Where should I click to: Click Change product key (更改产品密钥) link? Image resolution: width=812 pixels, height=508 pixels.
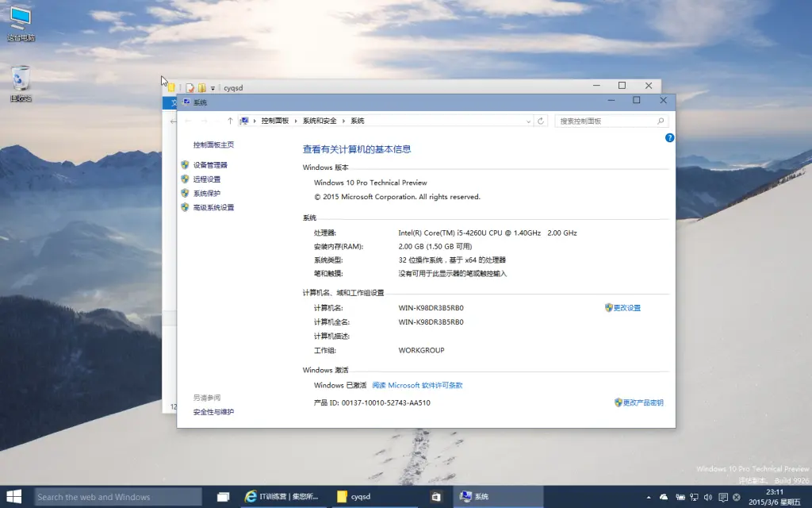642,402
